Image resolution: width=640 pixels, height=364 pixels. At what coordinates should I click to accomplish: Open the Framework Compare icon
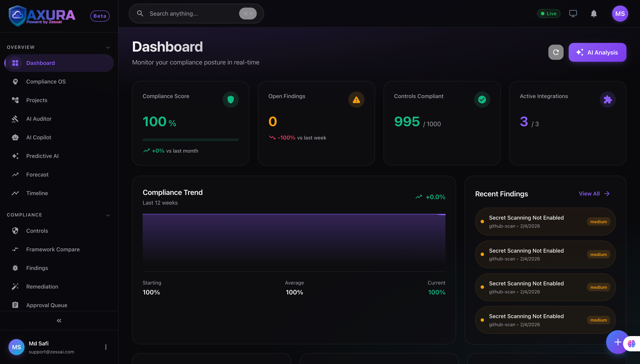coord(15,249)
